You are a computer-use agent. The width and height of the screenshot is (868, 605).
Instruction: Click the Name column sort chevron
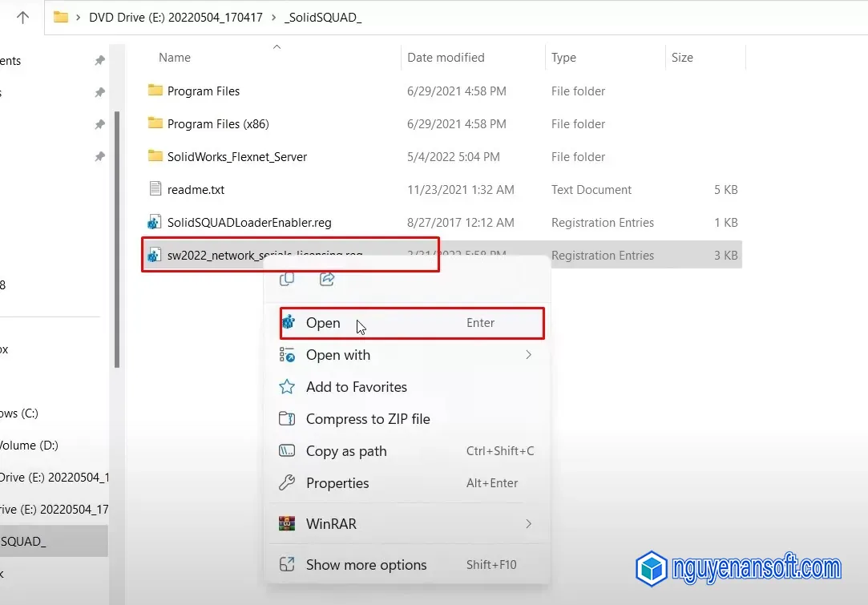pos(277,46)
